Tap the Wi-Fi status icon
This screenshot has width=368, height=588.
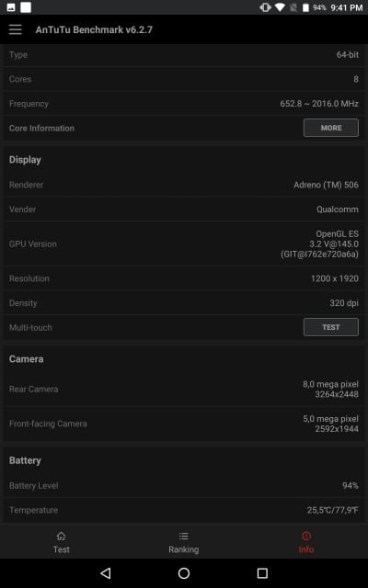click(280, 7)
